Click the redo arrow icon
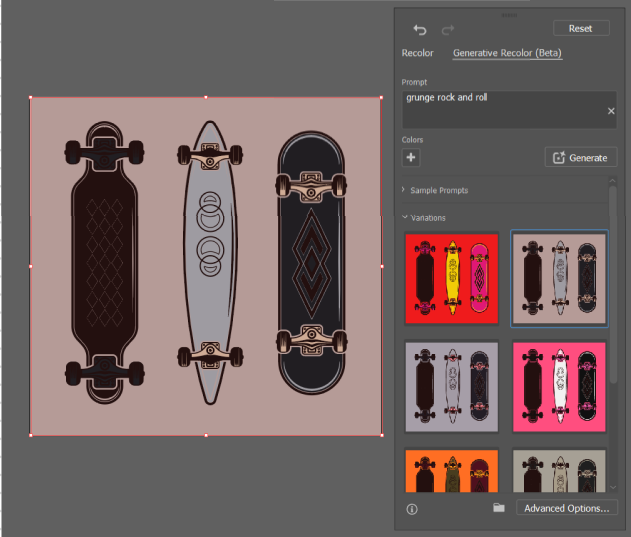The image size is (631, 537). [447, 31]
